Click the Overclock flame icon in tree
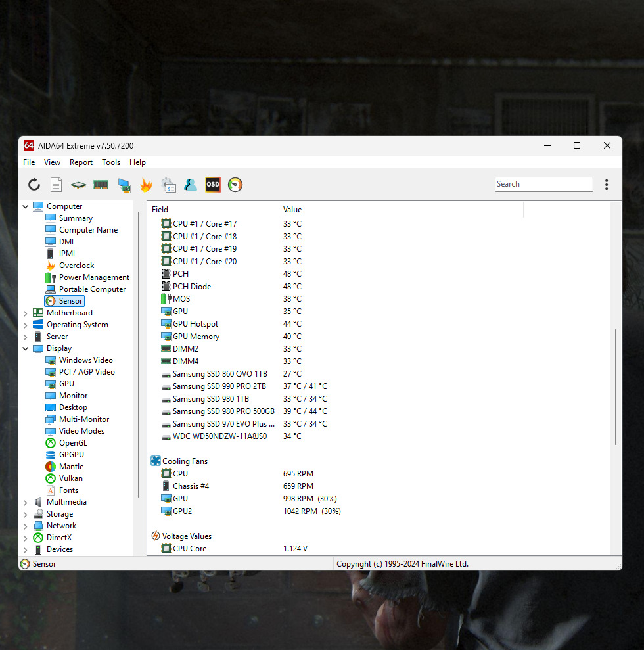Viewport: 644px width, 650px height. (51, 266)
